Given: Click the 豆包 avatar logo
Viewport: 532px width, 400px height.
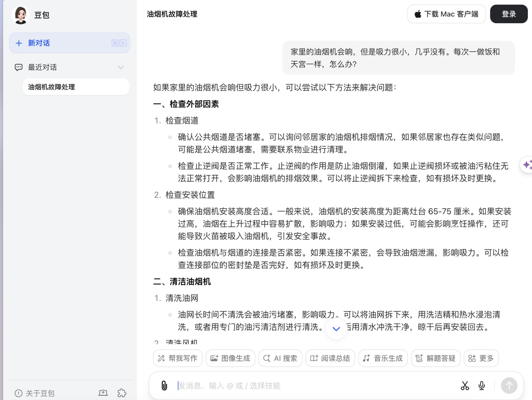Looking at the screenshot, I should tap(21, 15).
